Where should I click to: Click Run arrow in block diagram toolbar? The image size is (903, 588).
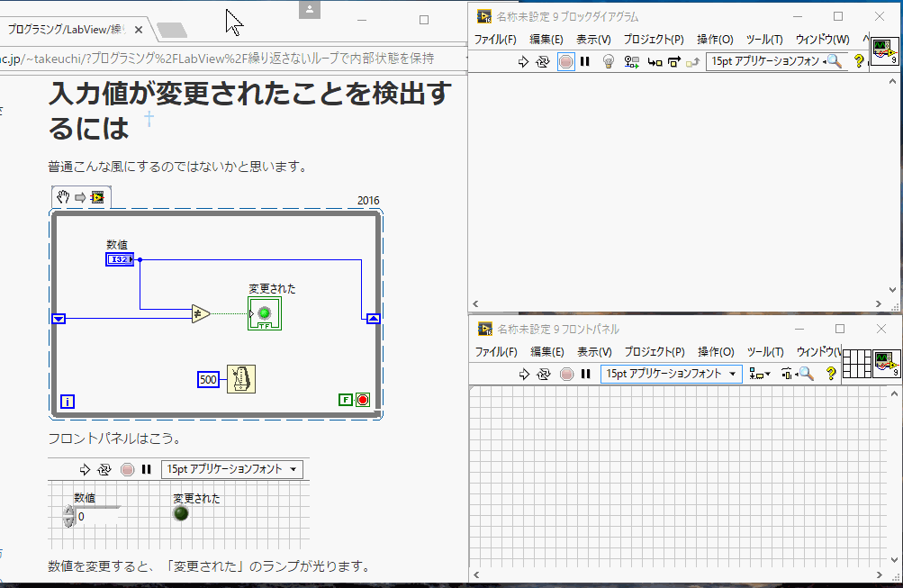pyautogui.click(x=523, y=61)
